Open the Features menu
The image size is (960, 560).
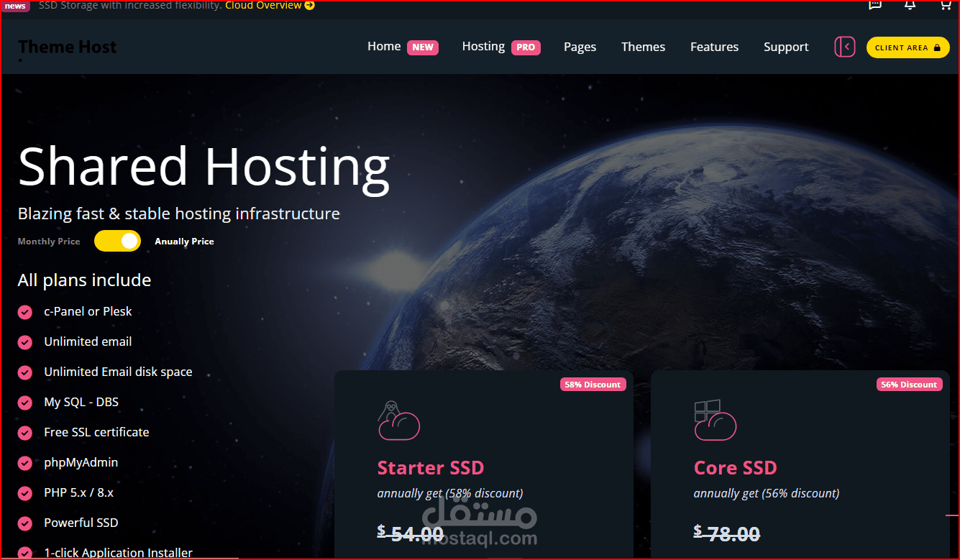pos(714,47)
